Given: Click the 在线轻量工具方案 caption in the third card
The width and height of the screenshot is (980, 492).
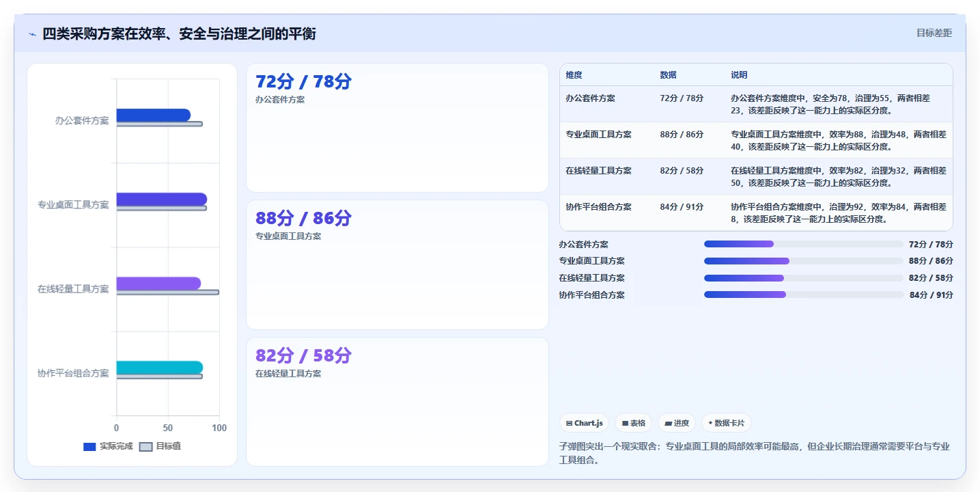Looking at the screenshot, I should point(288,374).
